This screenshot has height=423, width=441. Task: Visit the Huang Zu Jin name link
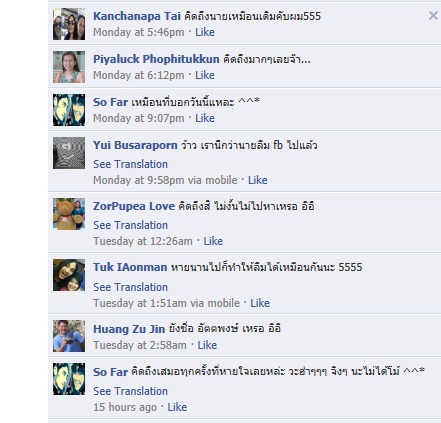coord(129,329)
